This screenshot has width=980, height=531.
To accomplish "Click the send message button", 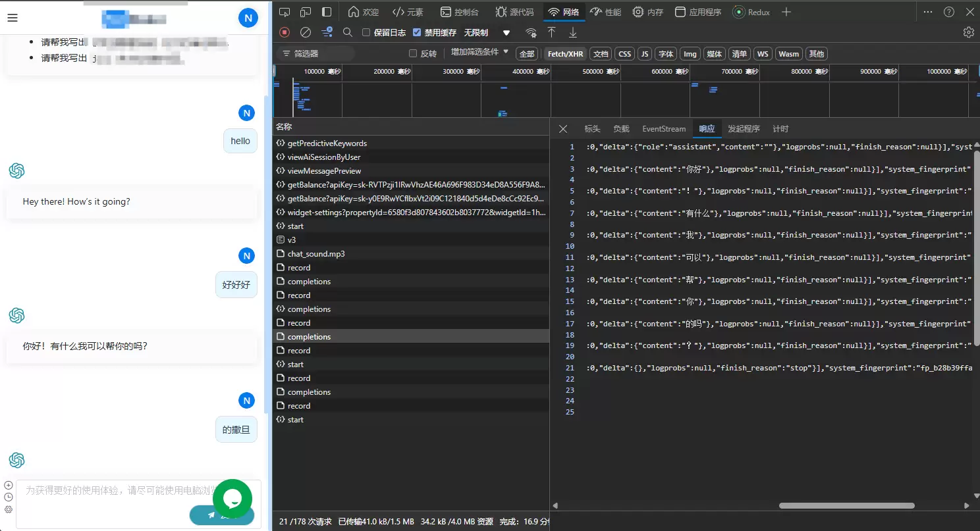I will tap(221, 515).
